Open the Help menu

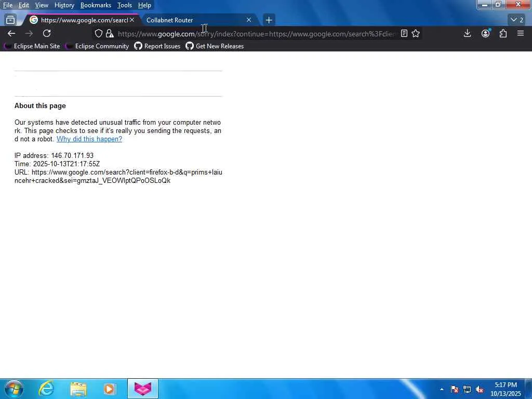144,5
